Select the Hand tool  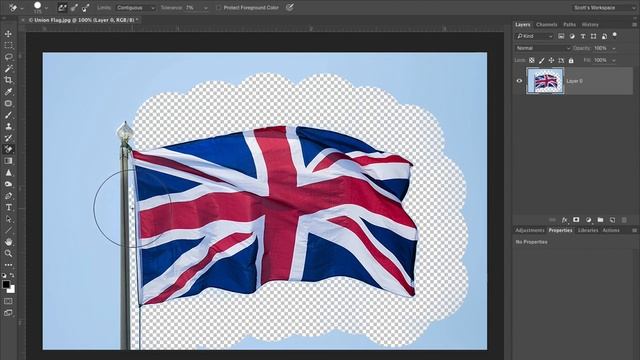coord(8,242)
